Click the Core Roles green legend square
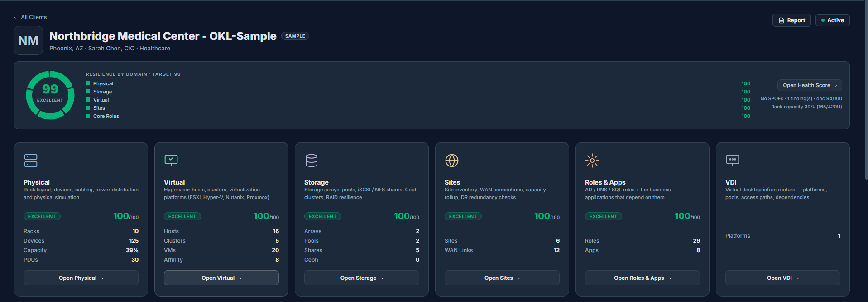 [88, 116]
